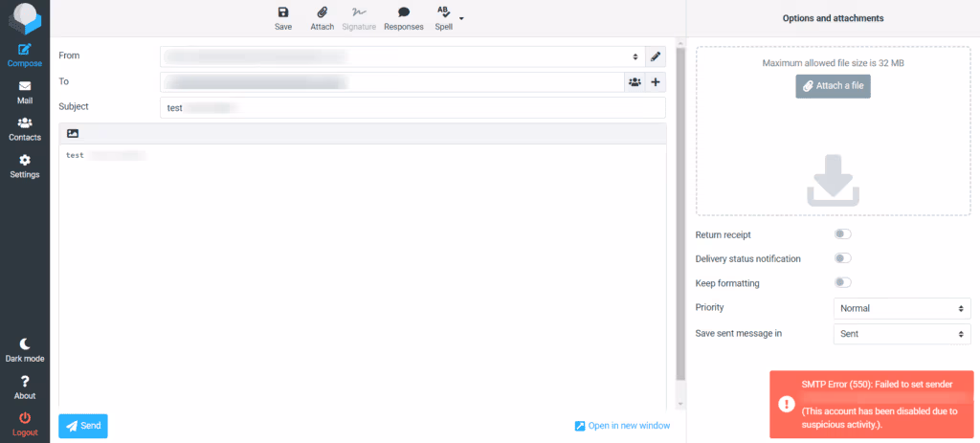Click the Roundcube logo

(25, 19)
